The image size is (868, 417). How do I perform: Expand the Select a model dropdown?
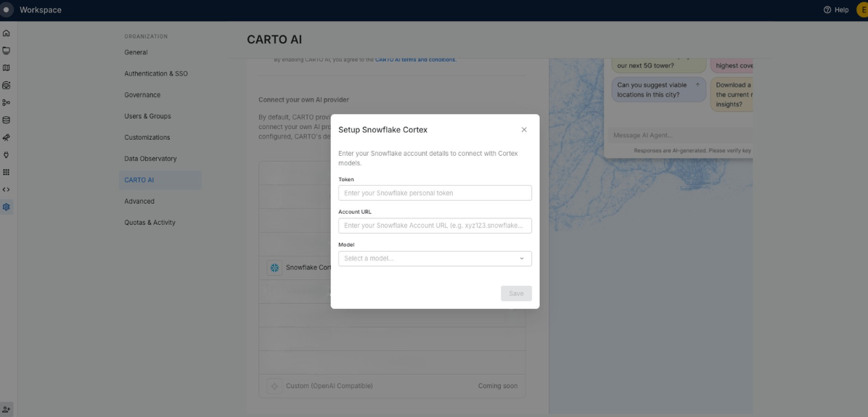point(435,259)
